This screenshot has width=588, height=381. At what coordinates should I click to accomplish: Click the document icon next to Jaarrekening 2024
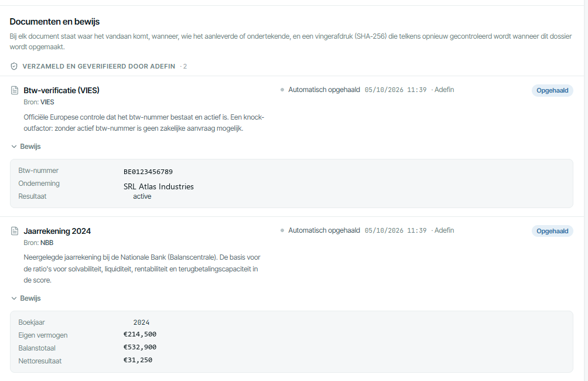tap(15, 231)
